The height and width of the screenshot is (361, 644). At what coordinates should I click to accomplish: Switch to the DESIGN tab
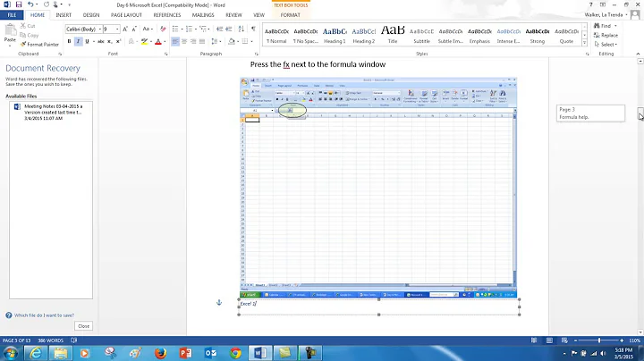pos(91,15)
